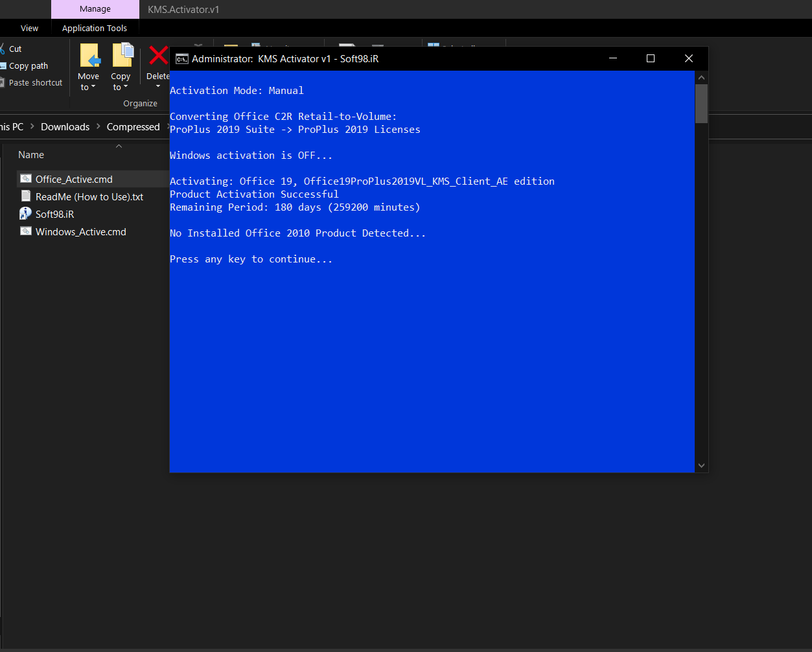Click the command prompt title bar icon
Viewport: 812px width, 652px height.
point(182,58)
